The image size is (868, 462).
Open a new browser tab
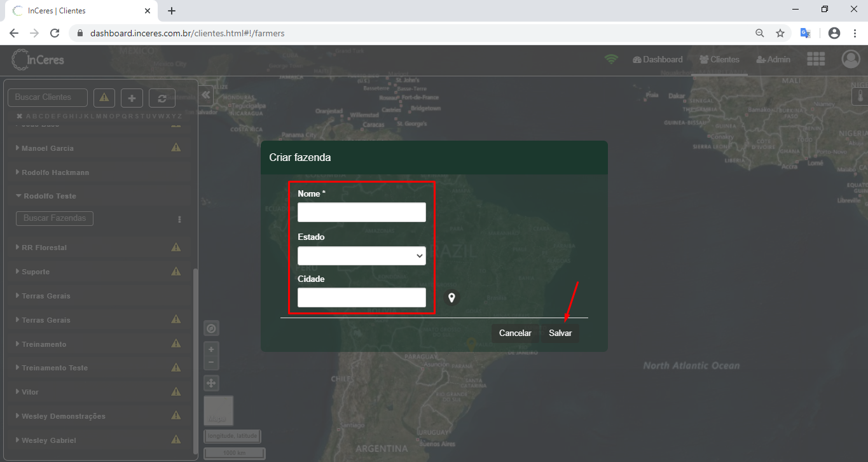tap(172, 11)
